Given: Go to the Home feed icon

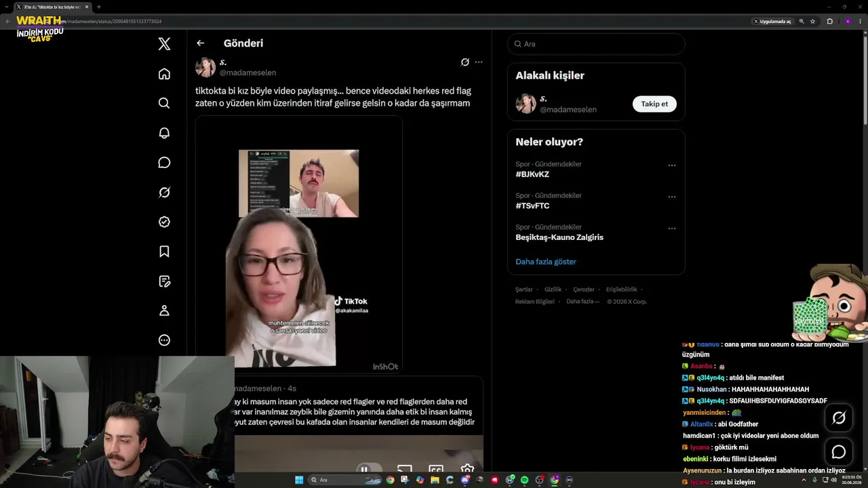Looking at the screenshot, I should tap(164, 74).
